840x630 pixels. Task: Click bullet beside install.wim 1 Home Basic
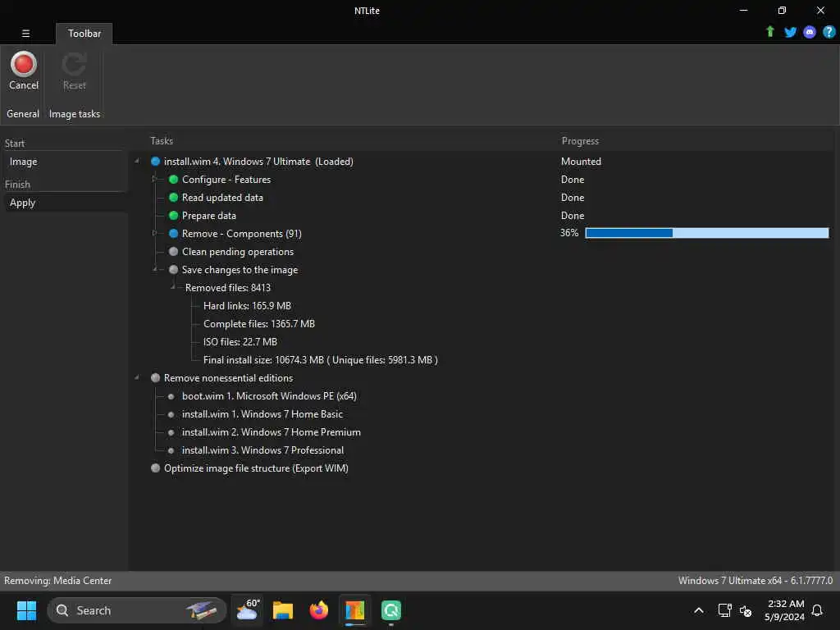tap(171, 414)
